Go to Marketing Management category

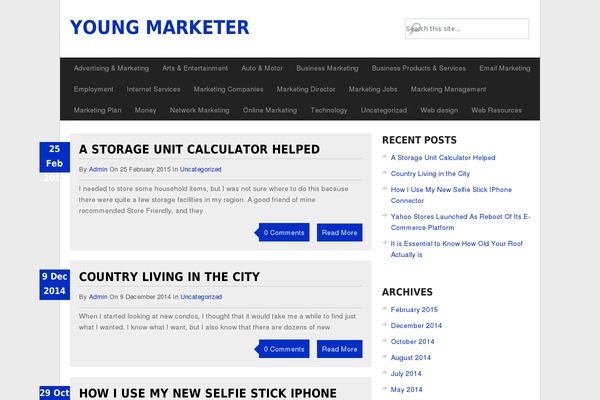(x=448, y=89)
